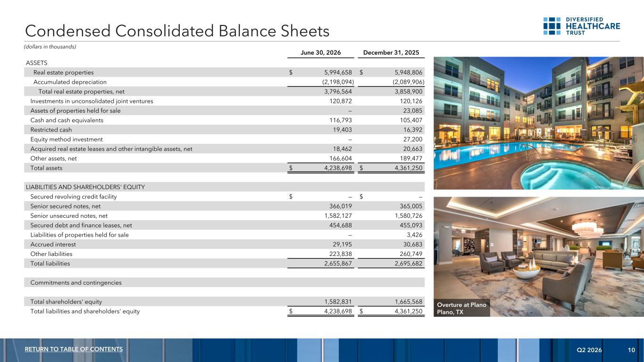Click the Overture at Plano caption
This screenshot has width=644, height=362.
click(463, 309)
